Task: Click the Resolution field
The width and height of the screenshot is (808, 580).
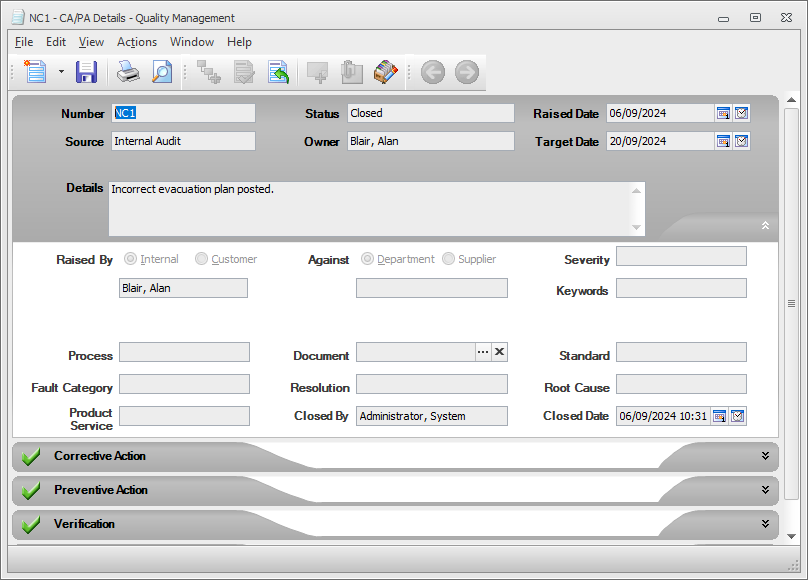Action: 432,384
